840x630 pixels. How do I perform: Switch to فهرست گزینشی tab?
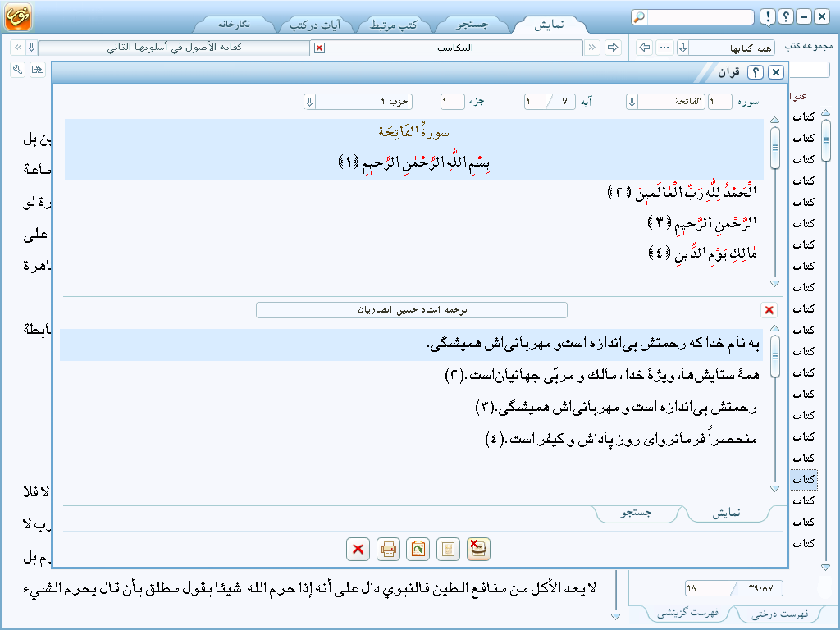click(x=688, y=613)
